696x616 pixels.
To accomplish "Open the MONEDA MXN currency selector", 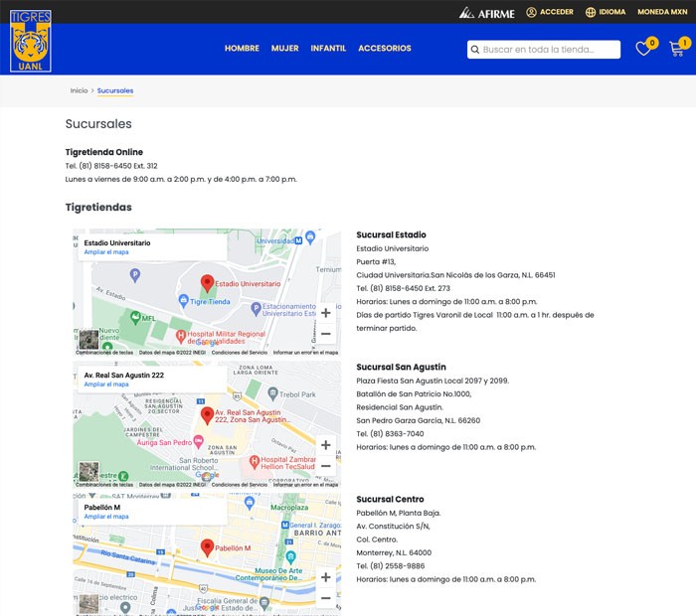I will 662,12.
